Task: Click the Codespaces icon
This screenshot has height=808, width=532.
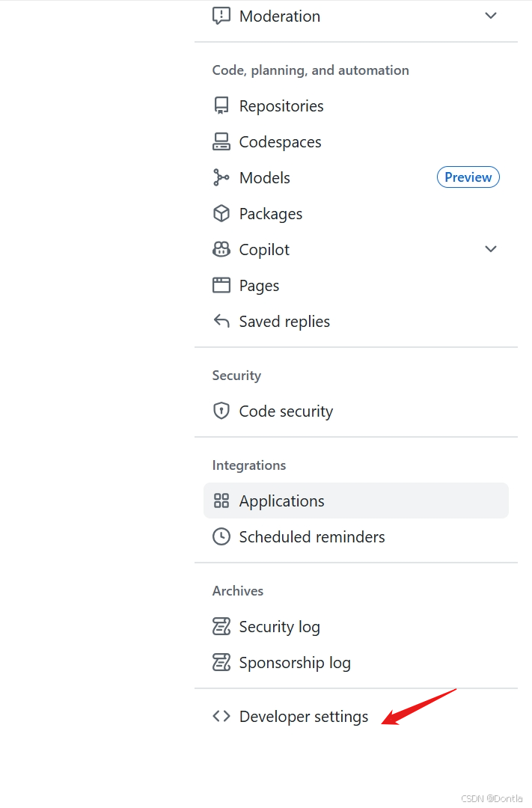Action: click(x=221, y=141)
